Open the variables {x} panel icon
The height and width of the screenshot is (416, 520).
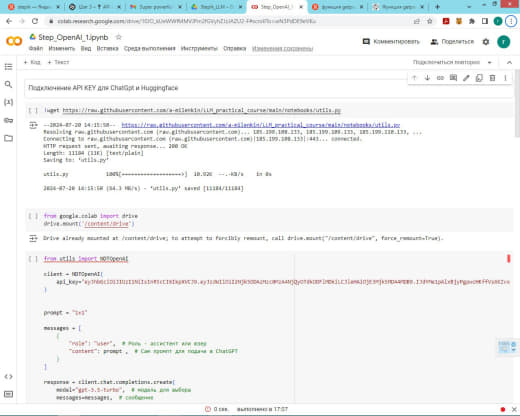tap(9, 102)
